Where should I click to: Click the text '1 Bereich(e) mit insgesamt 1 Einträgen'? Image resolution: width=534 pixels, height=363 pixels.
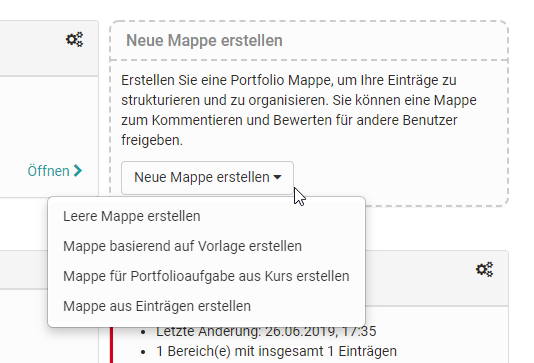(x=276, y=351)
